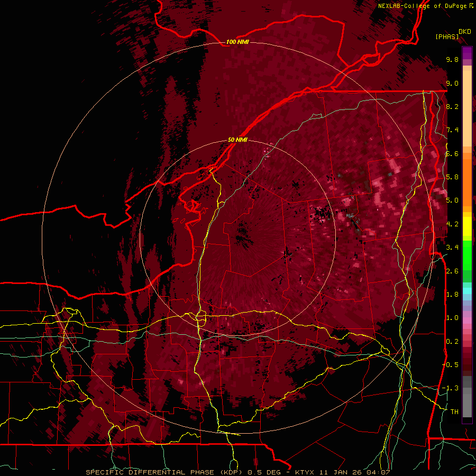The image size is (476, 476).
Task: Click the 3.4 scale label
Action: point(452,247)
